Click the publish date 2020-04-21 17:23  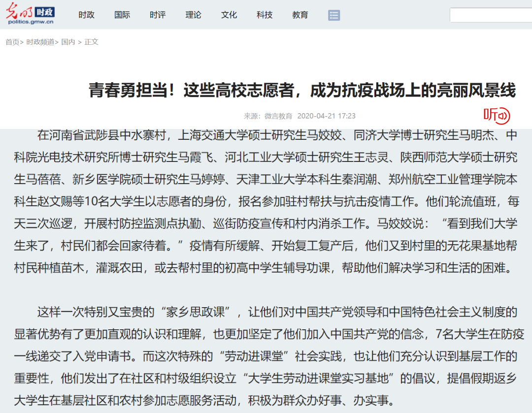coord(327,116)
